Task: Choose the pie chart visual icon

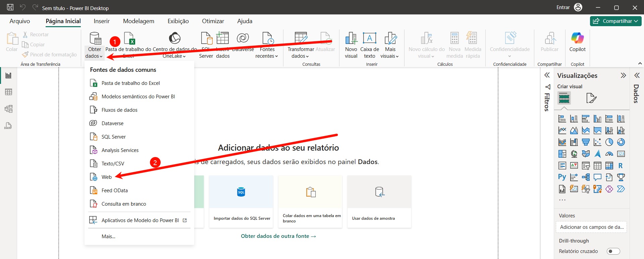Action: tap(609, 142)
